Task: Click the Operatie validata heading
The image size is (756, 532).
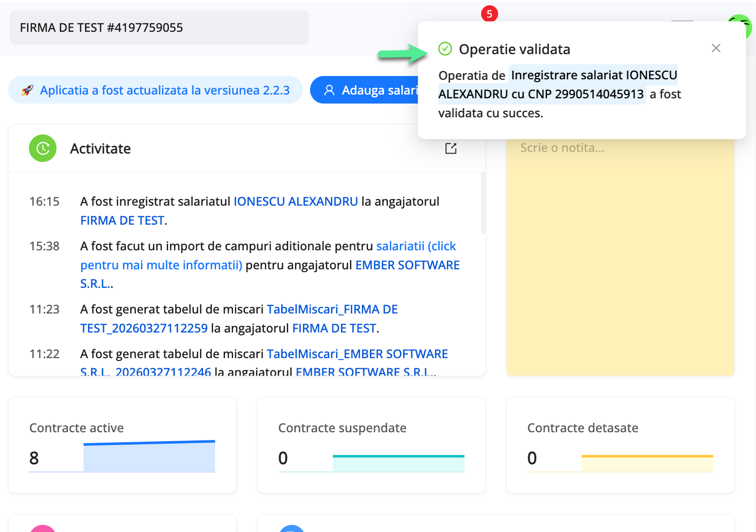Action: [x=514, y=49]
